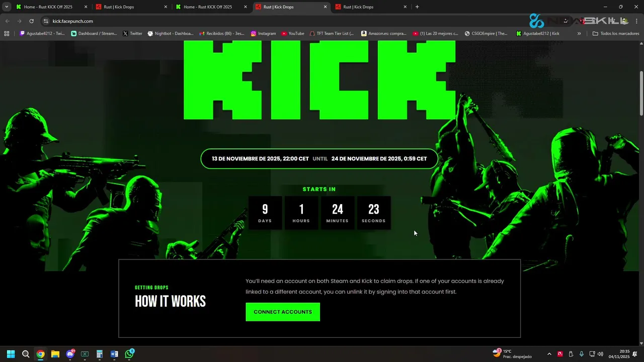Click the browser forward arrow
Viewport: 644px width, 362px height.
[19, 21]
